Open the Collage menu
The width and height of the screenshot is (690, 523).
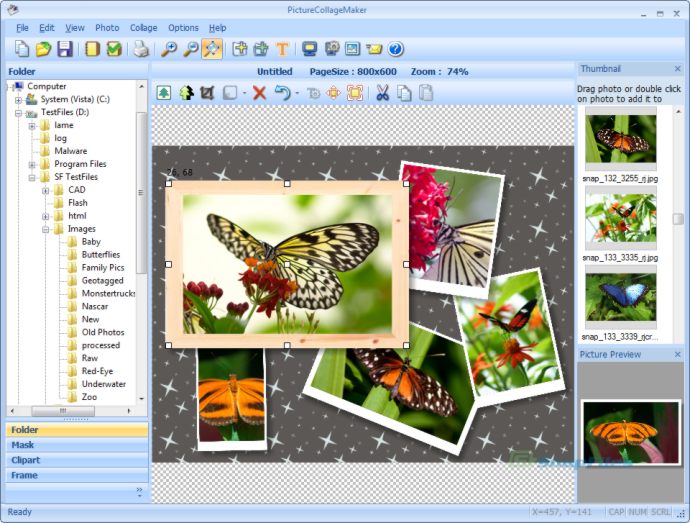point(143,28)
